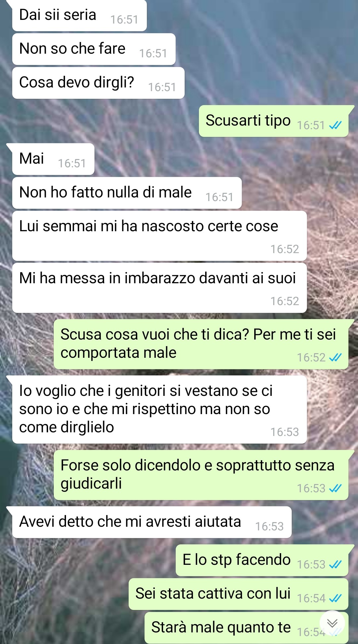Tap read receipt ticks on 'Scusarti tipo'
This screenshot has height=644, width=358.
335,125
